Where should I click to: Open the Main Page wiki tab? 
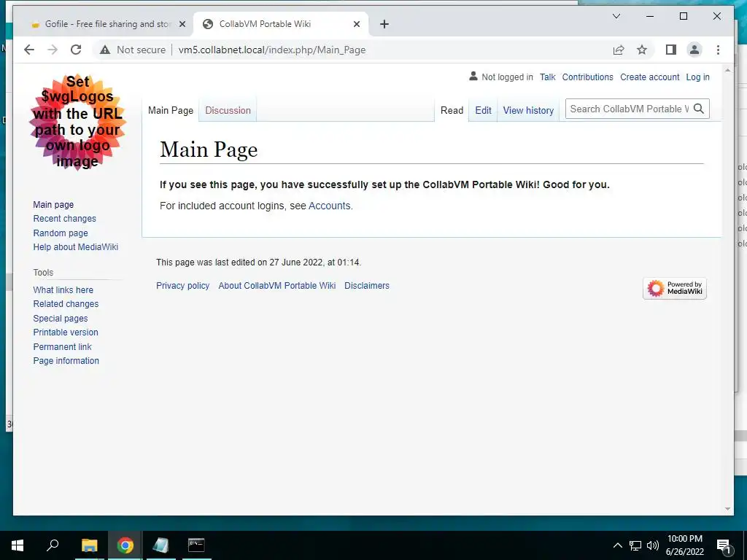tap(171, 111)
